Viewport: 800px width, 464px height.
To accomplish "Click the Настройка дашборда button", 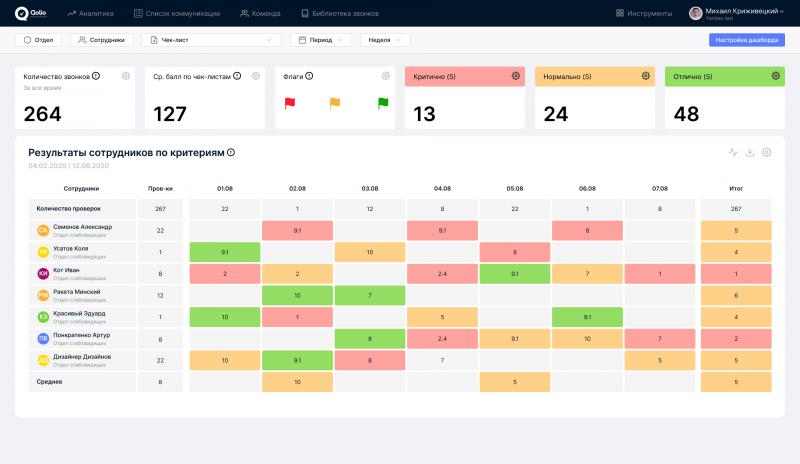I will click(x=746, y=40).
